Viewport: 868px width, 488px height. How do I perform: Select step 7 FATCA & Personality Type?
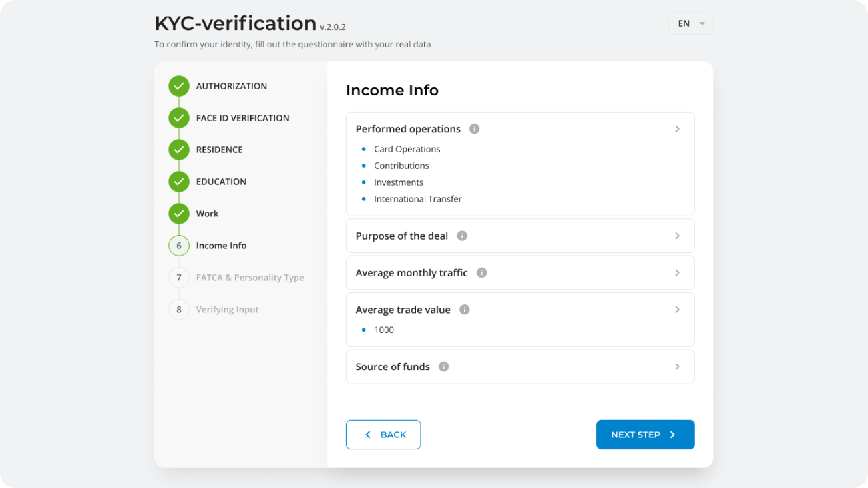click(250, 278)
